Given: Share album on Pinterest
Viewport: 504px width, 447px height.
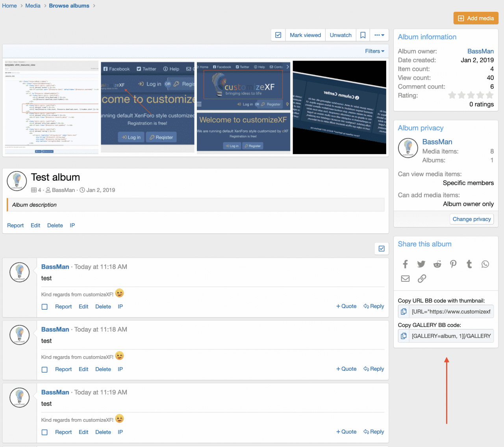Looking at the screenshot, I should tap(453, 264).
